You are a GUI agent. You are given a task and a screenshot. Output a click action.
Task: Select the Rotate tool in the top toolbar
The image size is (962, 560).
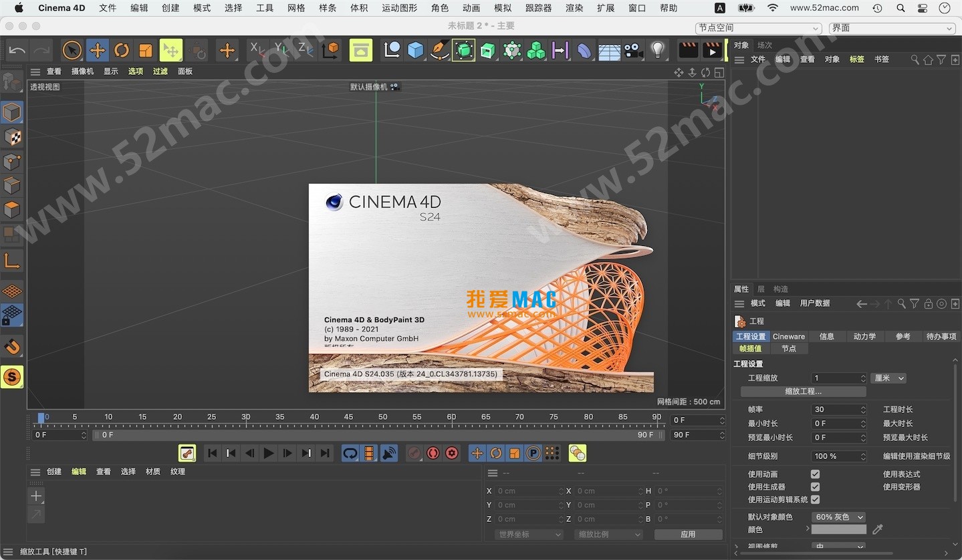[122, 50]
